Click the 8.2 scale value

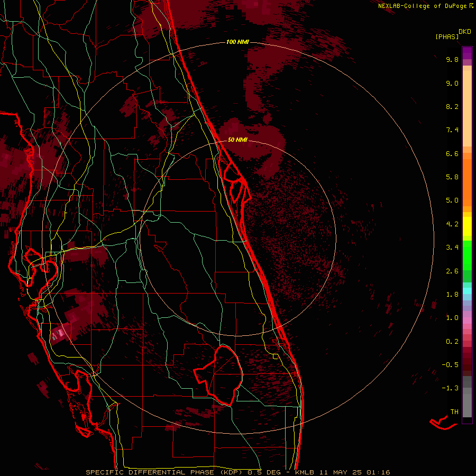[452, 106]
